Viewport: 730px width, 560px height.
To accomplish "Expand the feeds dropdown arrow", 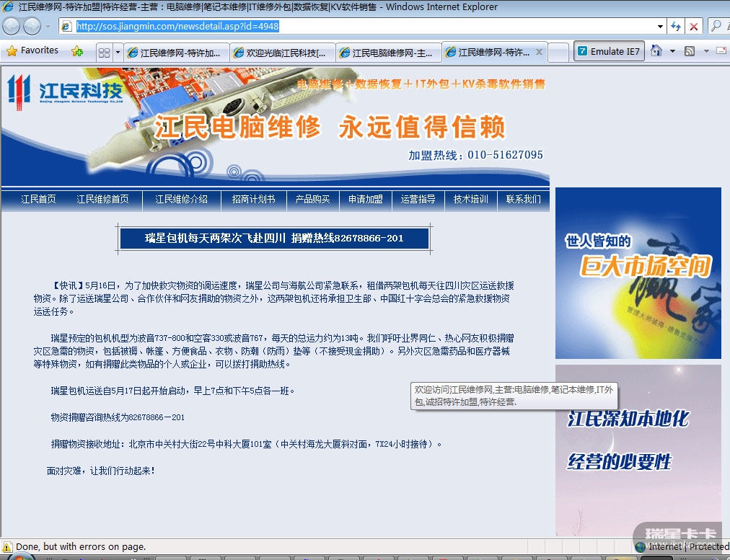I will point(706,50).
